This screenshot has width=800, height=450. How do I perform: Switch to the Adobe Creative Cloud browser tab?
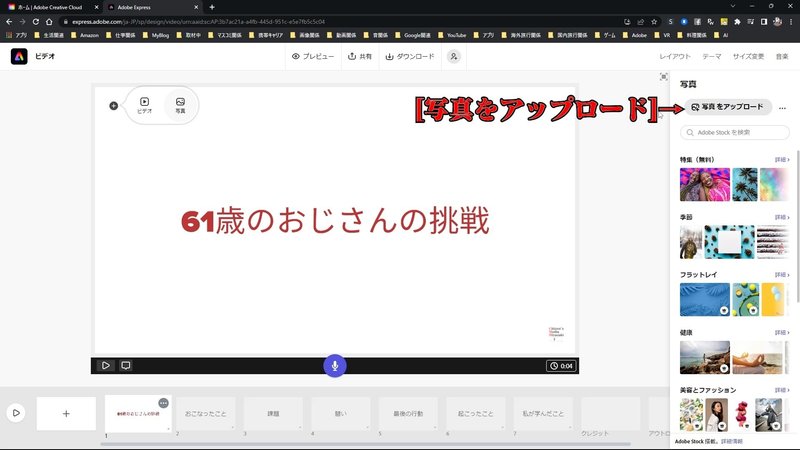tap(51, 7)
